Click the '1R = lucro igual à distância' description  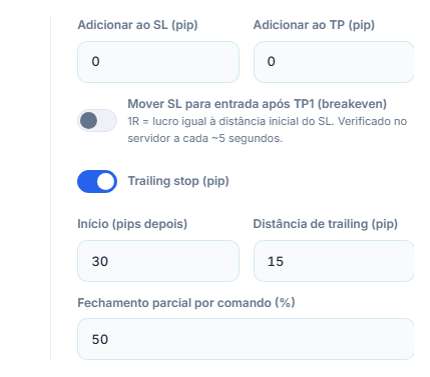point(267,130)
